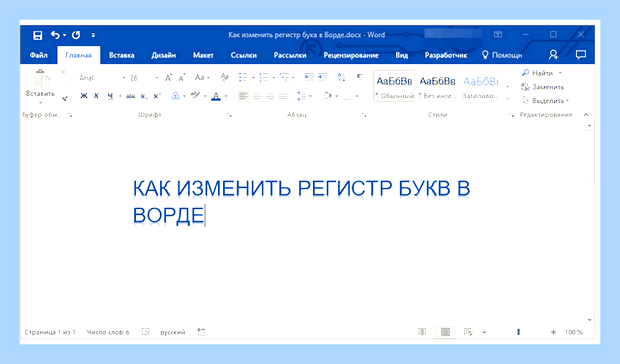Viewport: 620px width, 364px height.
Task: Switch to the Вставка tab
Action: click(121, 55)
